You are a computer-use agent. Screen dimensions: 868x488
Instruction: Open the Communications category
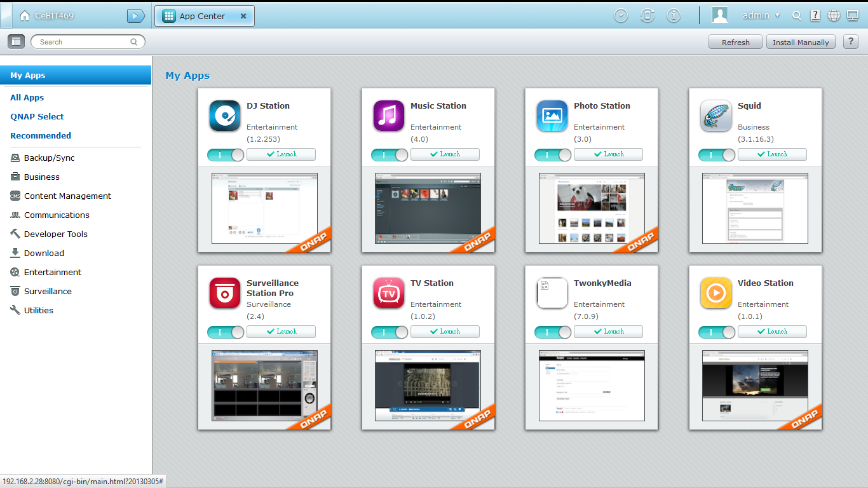(50, 215)
